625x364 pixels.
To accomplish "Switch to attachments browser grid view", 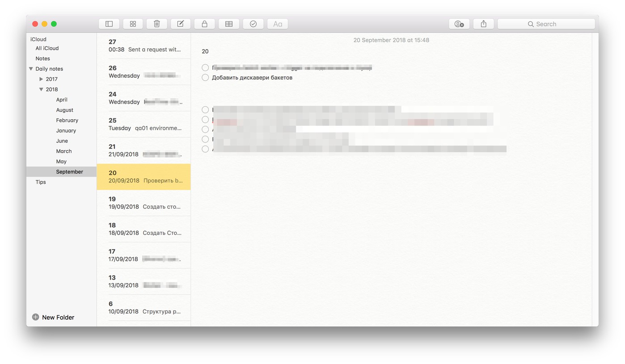I will pos(133,24).
